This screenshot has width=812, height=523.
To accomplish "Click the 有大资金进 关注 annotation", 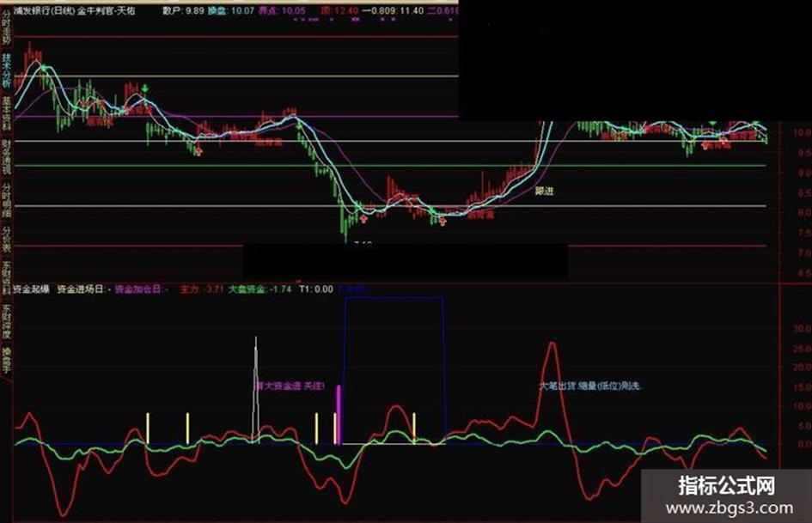I will click(290, 386).
